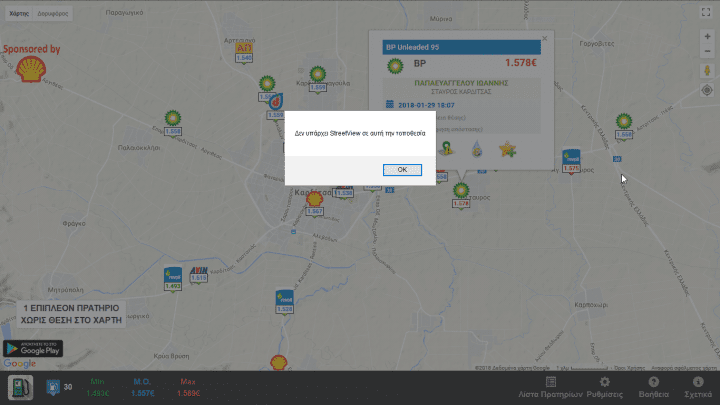Image resolution: width=720 pixels, height=405 pixels.
Task: Click the calendar date 2018-01-29 18:07
Action: pyautogui.click(x=426, y=105)
